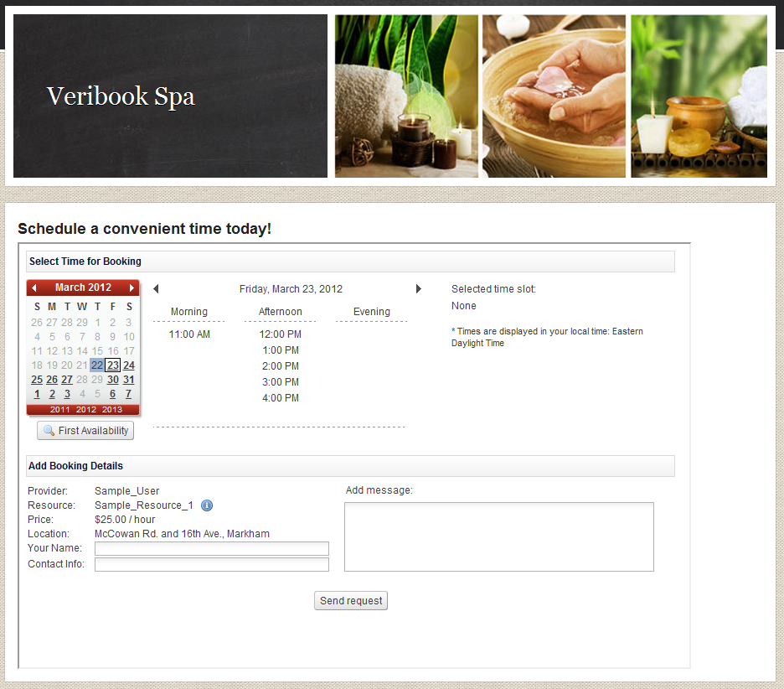Click the towel and candles banner photo
Image resolution: width=784 pixels, height=689 pixels.
click(x=406, y=96)
